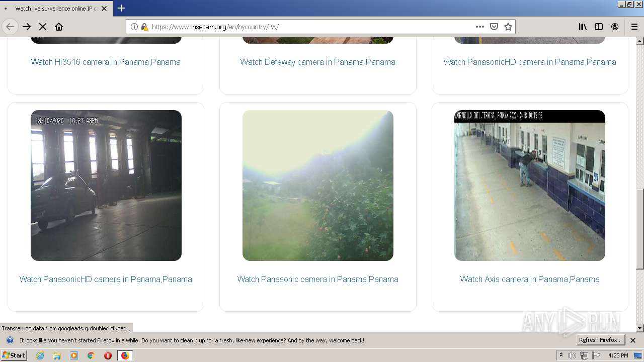
Task: Open 'Watch Defeway camera in Panama,Panama' link
Action: tap(317, 62)
